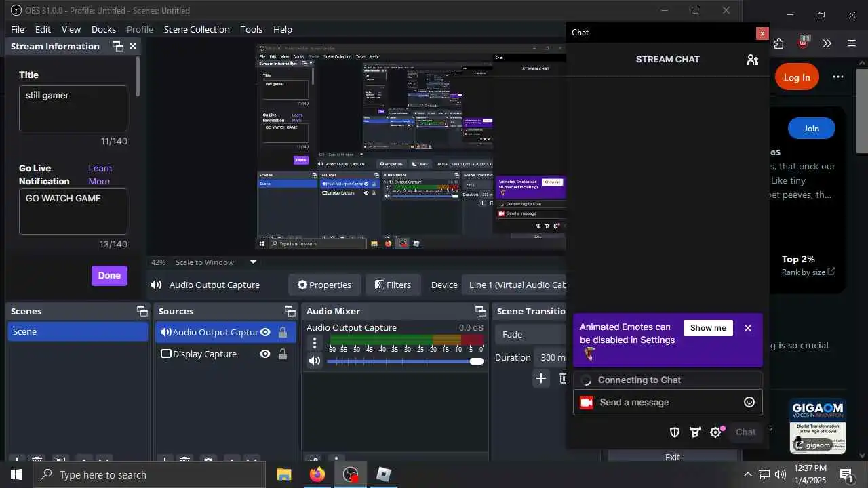The width and height of the screenshot is (868, 488).
Task: Click the red extension icon showing 11
Action: click(x=804, y=42)
